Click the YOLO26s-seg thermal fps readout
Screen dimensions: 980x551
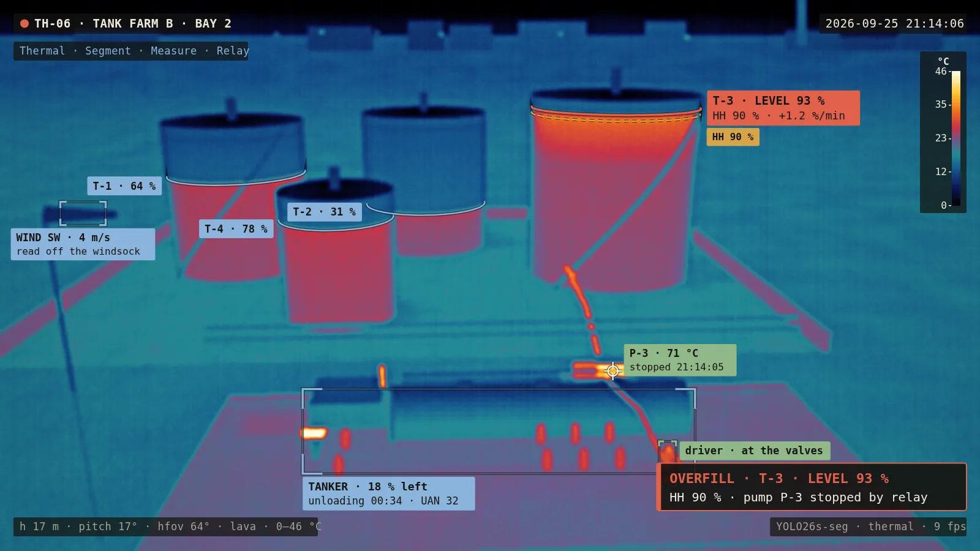tap(868, 527)
